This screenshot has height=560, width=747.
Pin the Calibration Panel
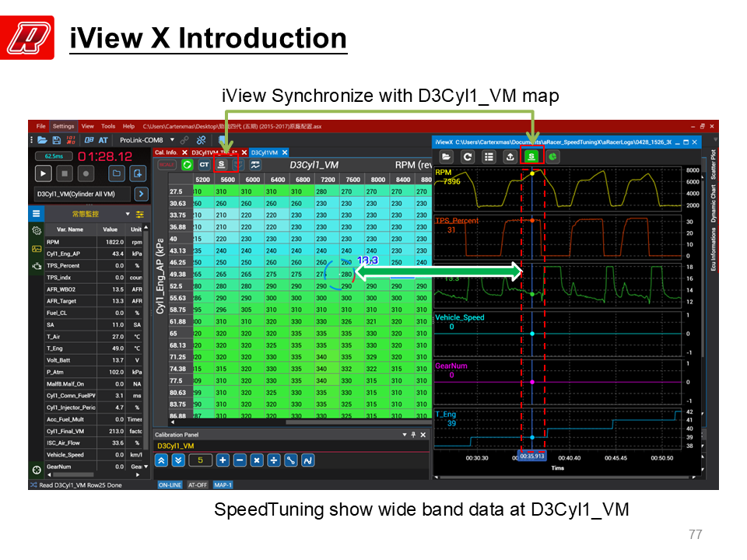tap(413, 435)
